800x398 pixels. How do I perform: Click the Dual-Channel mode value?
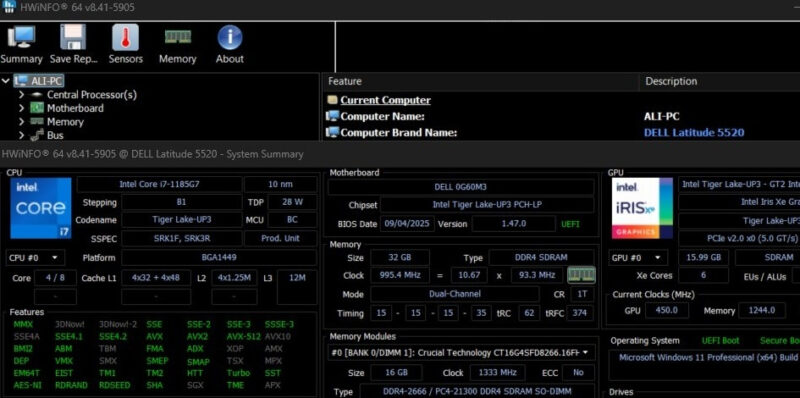tap(455, 294)
